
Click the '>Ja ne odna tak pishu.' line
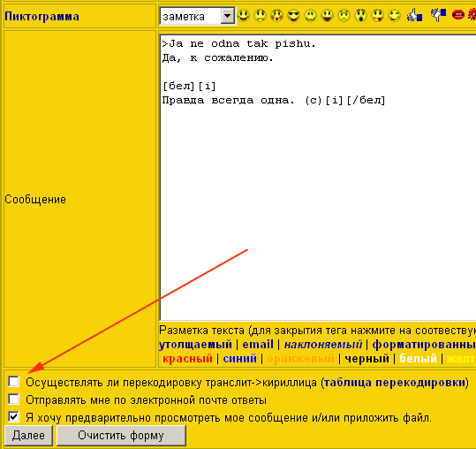(x=239, y=43)
